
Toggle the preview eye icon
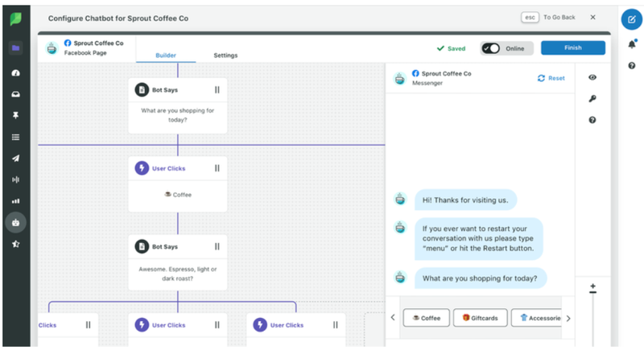click(x=592, y=77)
